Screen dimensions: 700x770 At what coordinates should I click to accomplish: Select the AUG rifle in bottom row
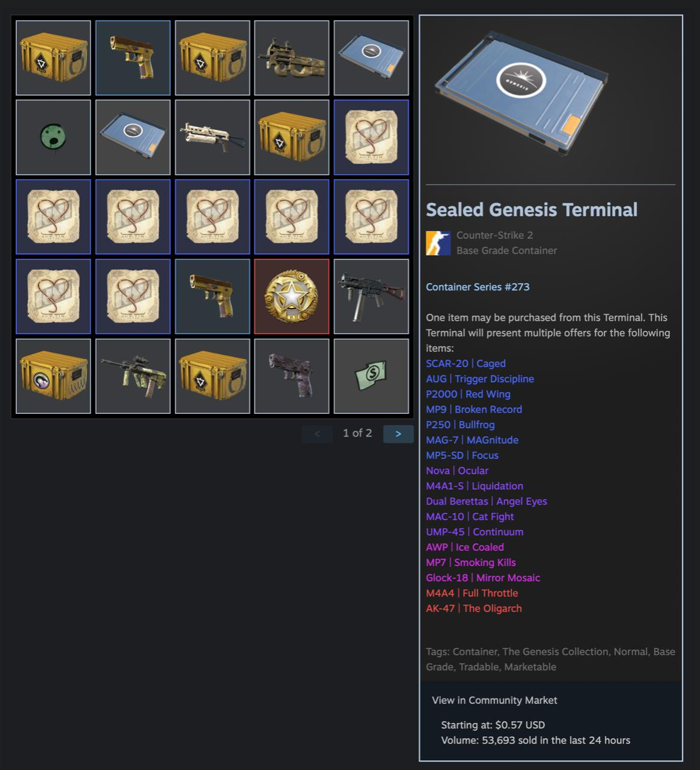pyautogui.click(x=133, y=376)
